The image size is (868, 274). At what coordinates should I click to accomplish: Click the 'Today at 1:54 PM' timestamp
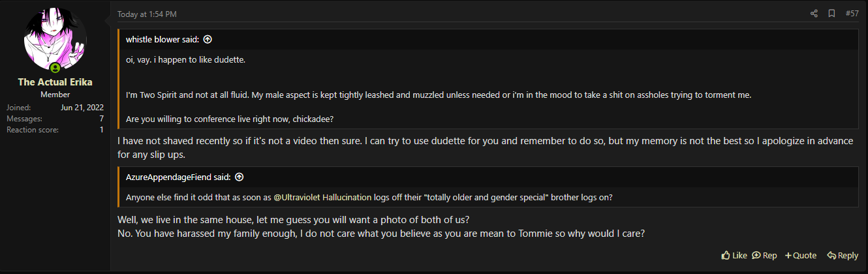pyautogui.click(x=147, y=14)
